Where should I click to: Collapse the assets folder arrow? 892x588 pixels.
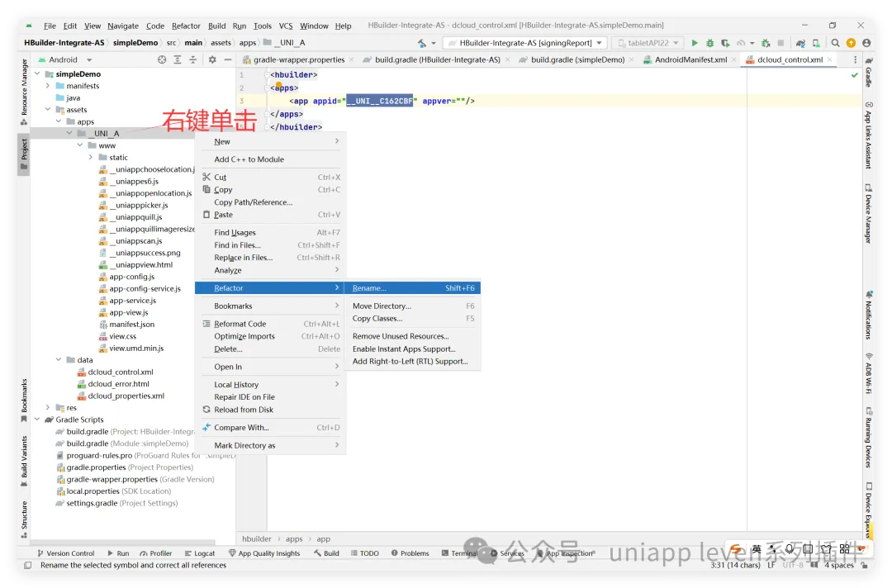[48, 110]
